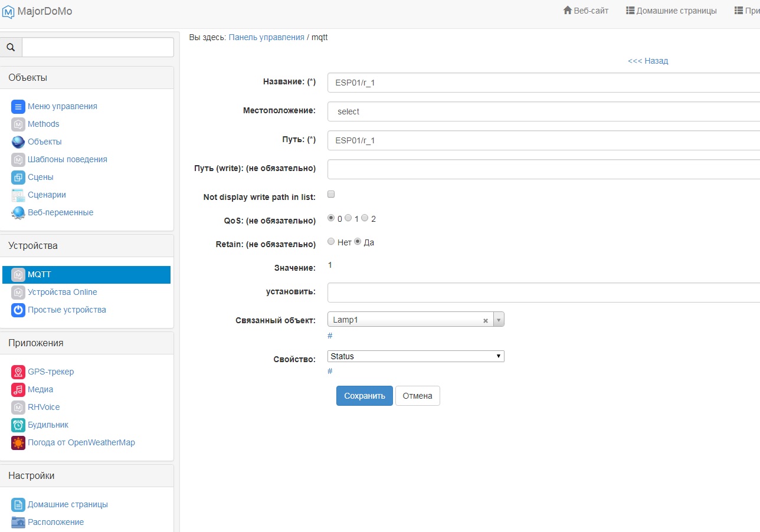Open Веб-сайт in the top navigation

[x=585, y=11]
